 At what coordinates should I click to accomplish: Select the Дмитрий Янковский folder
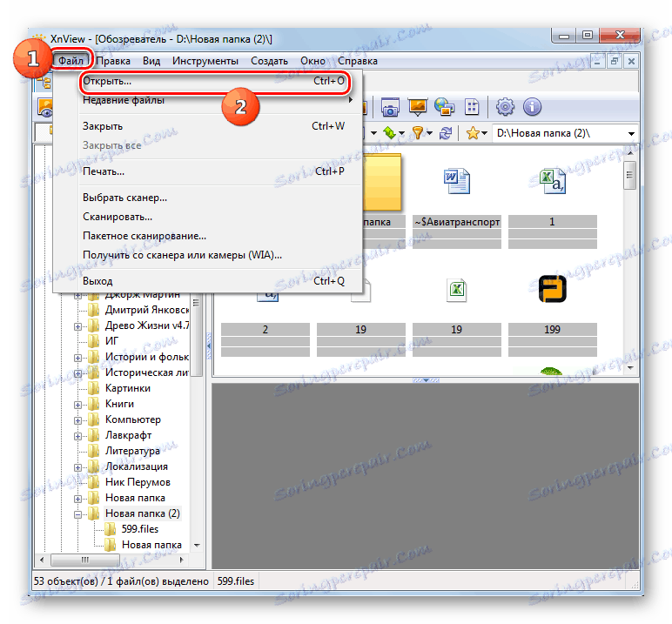(147, 310)
